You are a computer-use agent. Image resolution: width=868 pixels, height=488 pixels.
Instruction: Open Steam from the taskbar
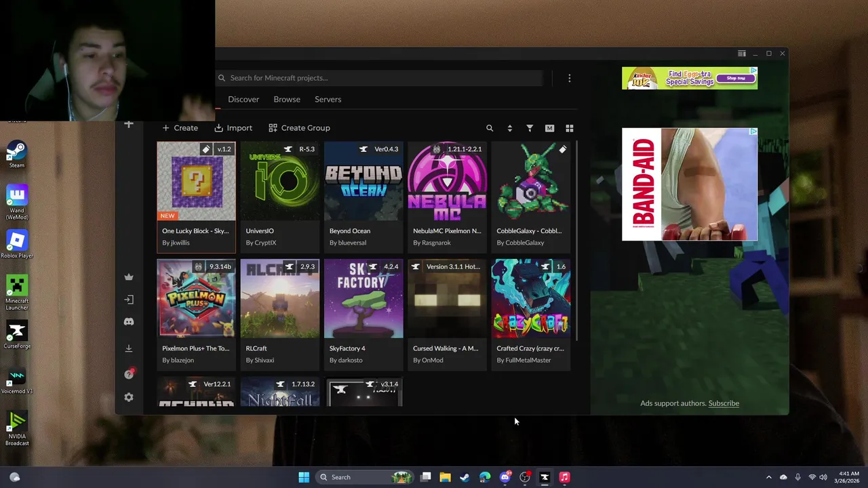pyautogui.click(x=465, y=477)
